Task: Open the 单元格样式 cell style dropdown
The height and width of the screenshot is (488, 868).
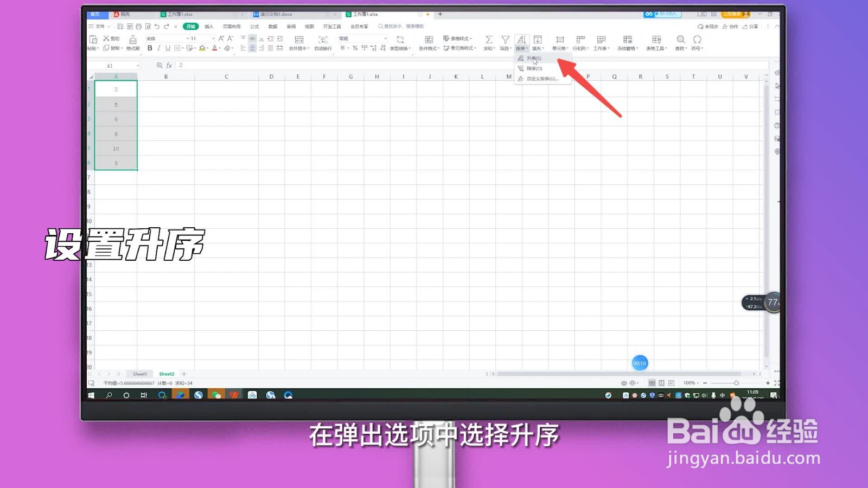Action: click(459, 48)
